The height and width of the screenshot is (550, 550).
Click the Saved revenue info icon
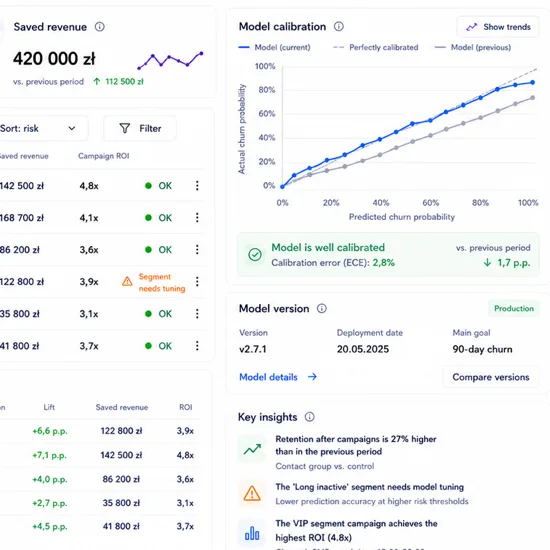click(100, 27)
